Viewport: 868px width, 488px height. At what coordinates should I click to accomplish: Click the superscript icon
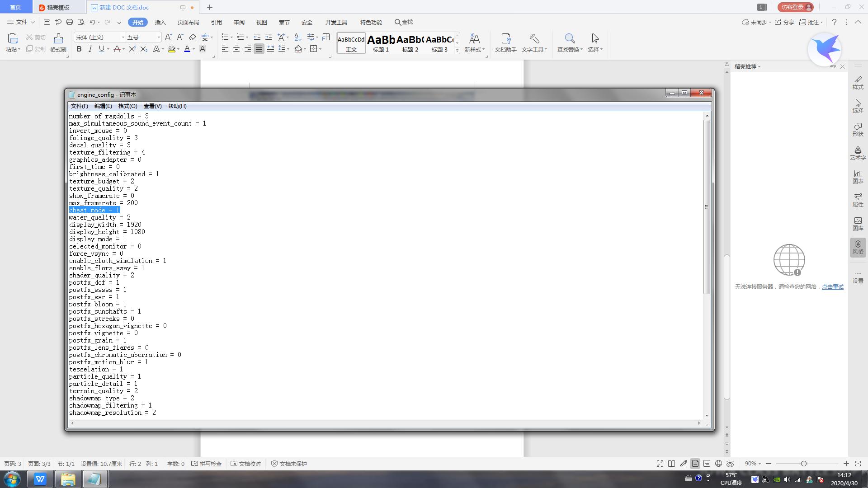pyautogui.click(x=132, y=49)
